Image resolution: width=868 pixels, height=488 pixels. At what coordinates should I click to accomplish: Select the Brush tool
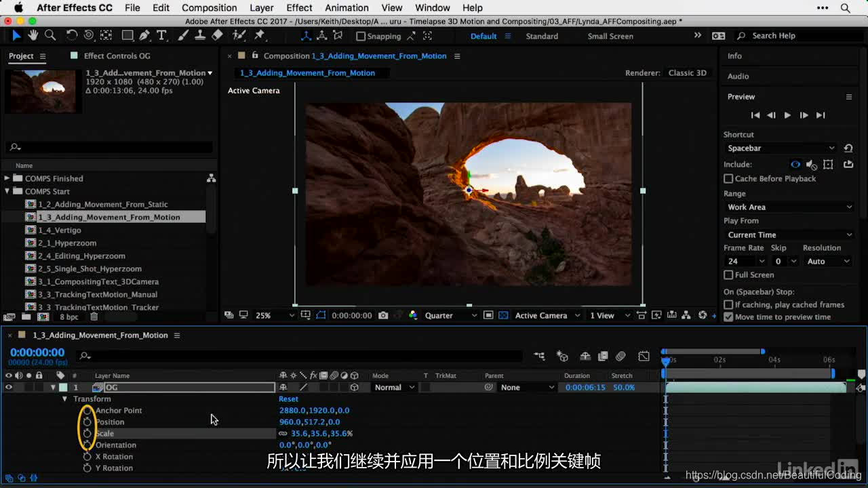click(x=183, y=35)
